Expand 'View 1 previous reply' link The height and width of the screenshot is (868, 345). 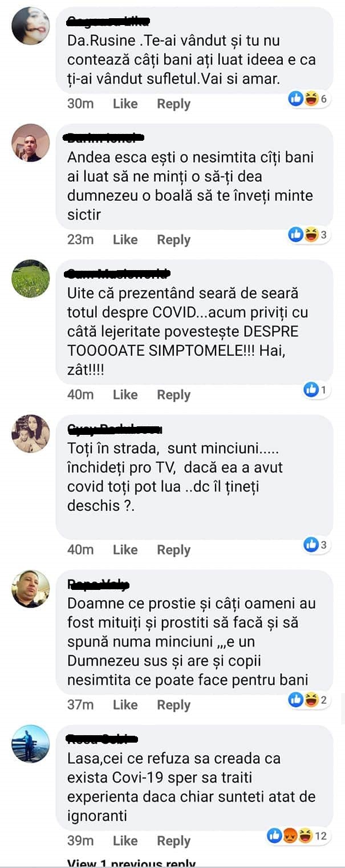131,863
